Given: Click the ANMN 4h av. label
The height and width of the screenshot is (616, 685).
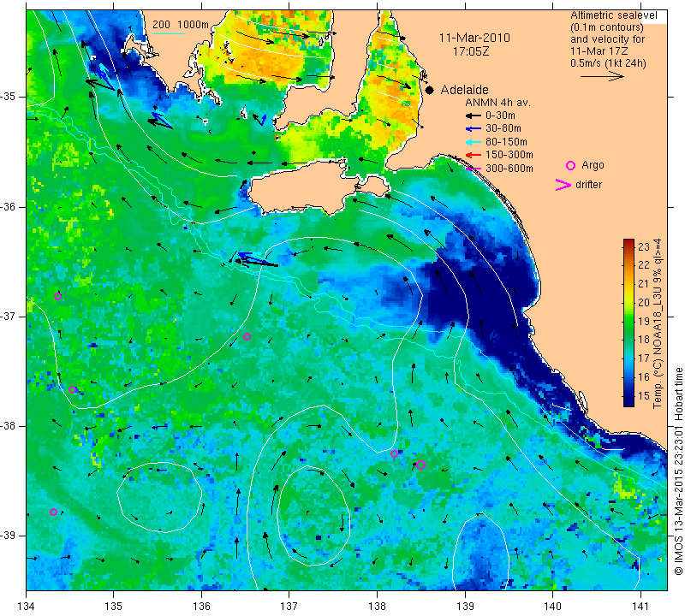Looking at the screenshot, I should click(497, 103).
